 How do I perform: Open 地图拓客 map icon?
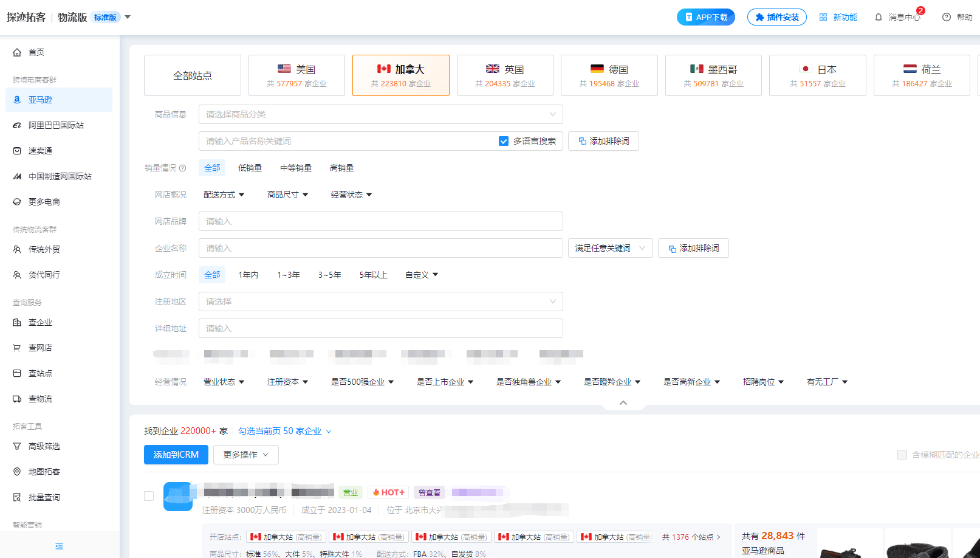pyautogui.click(x=17, y=472)
